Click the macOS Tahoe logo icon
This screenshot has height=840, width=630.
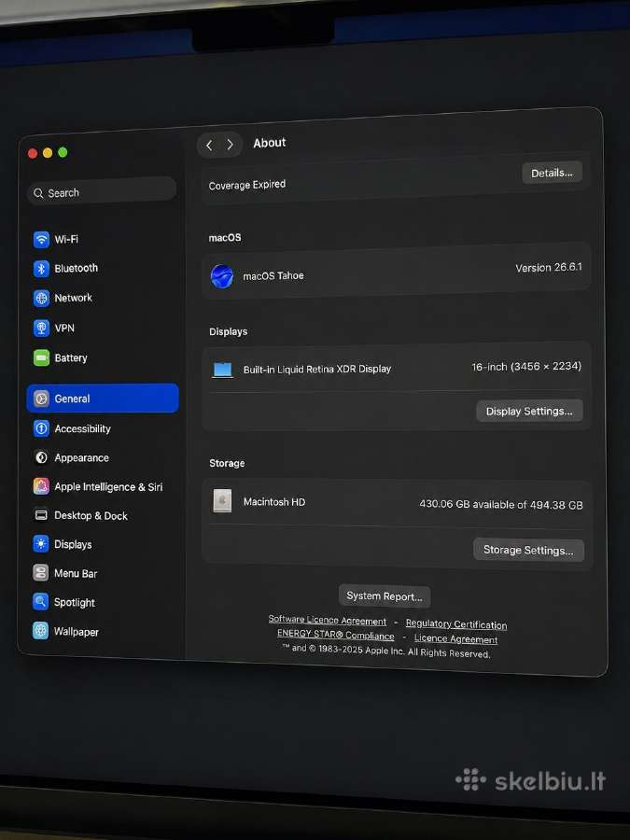[222, 276]
